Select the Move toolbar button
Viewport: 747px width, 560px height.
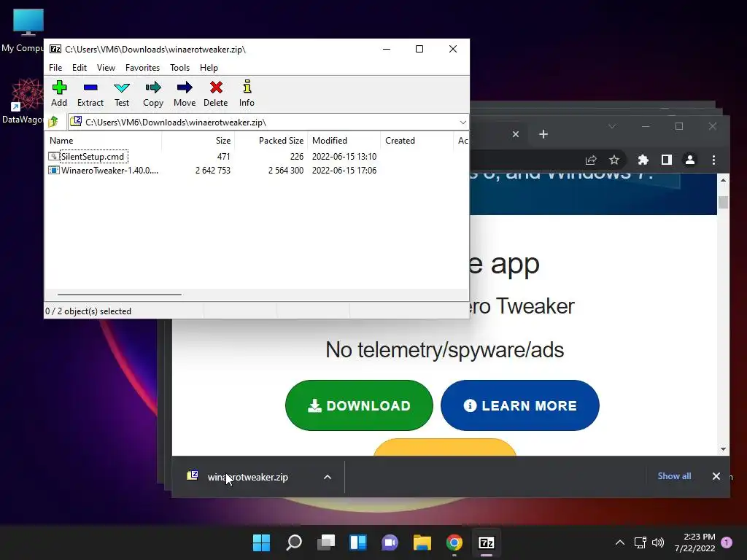coord(185,93)
